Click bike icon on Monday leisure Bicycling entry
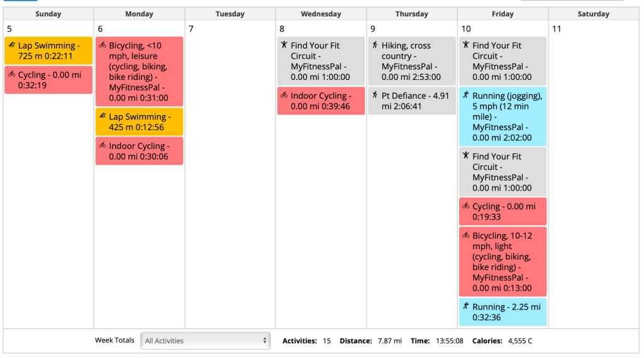Screen dimensions: 644x358 tap(103, 45)
